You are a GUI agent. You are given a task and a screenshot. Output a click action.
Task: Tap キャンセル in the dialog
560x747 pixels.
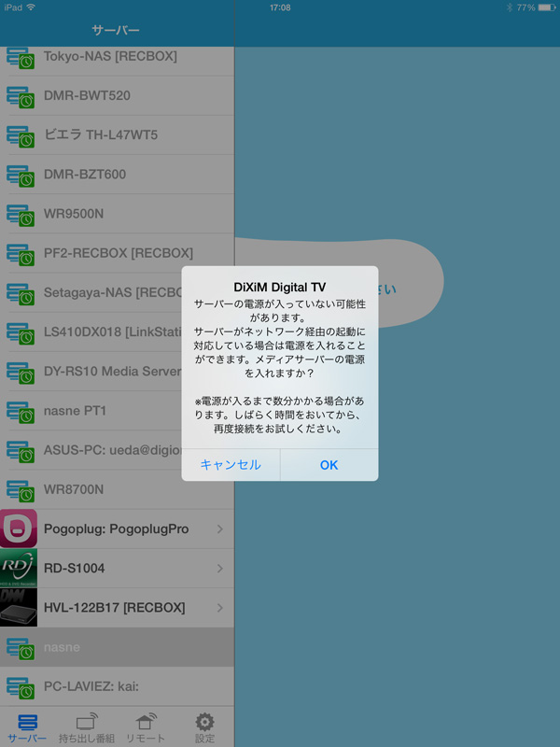(231, 465)
